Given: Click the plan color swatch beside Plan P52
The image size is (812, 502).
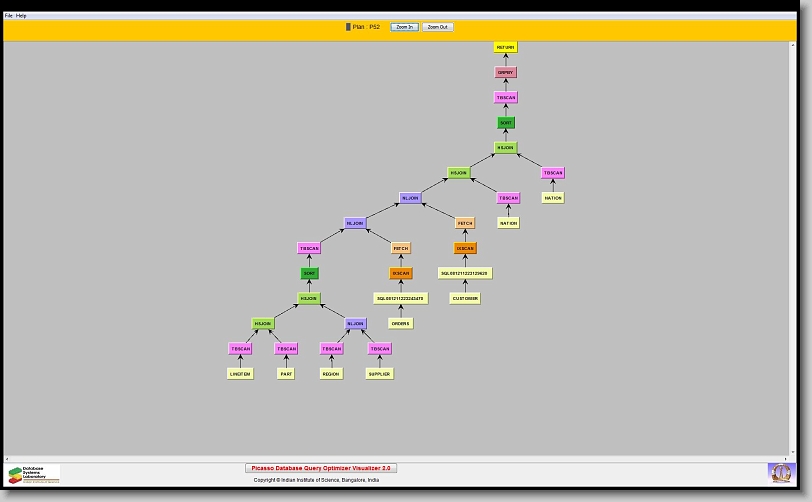Looking at the screenshot, I should click(348, 27).
